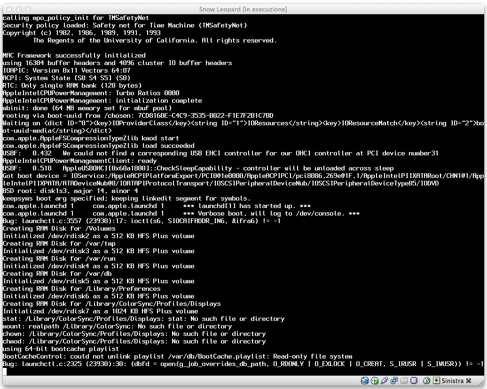Click the 'chown: /Library/ColorSync/Profiles/Displays' line
Viewport: 487px width, 389px height.
[134, 334]
